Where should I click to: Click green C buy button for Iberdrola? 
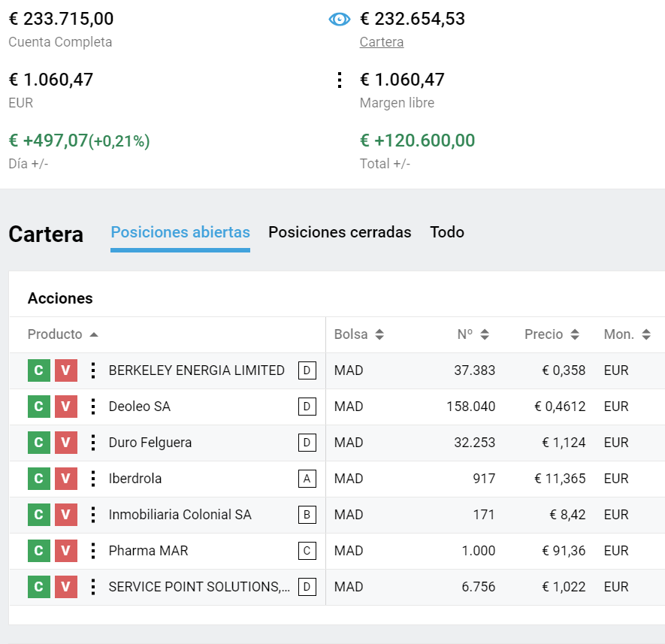click(x=39, y=479)
